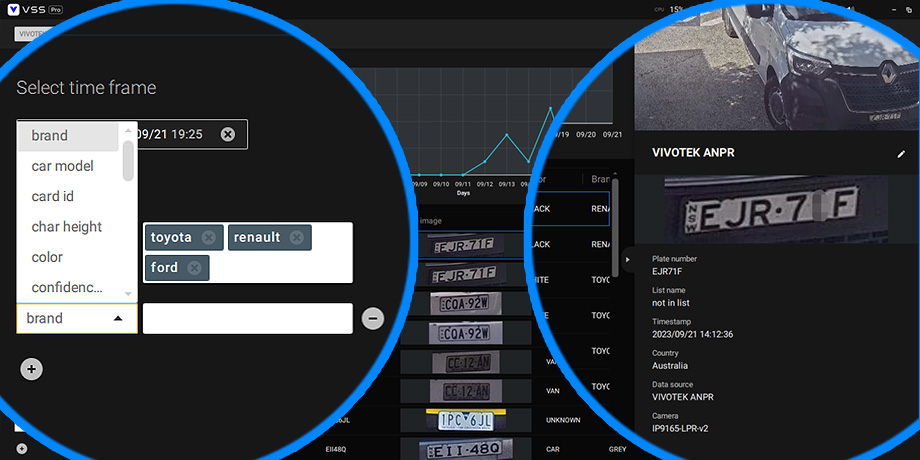Viewport: 920px width, 460px height.
Task: Click the filter value text input field
Action: click(247, 318)
